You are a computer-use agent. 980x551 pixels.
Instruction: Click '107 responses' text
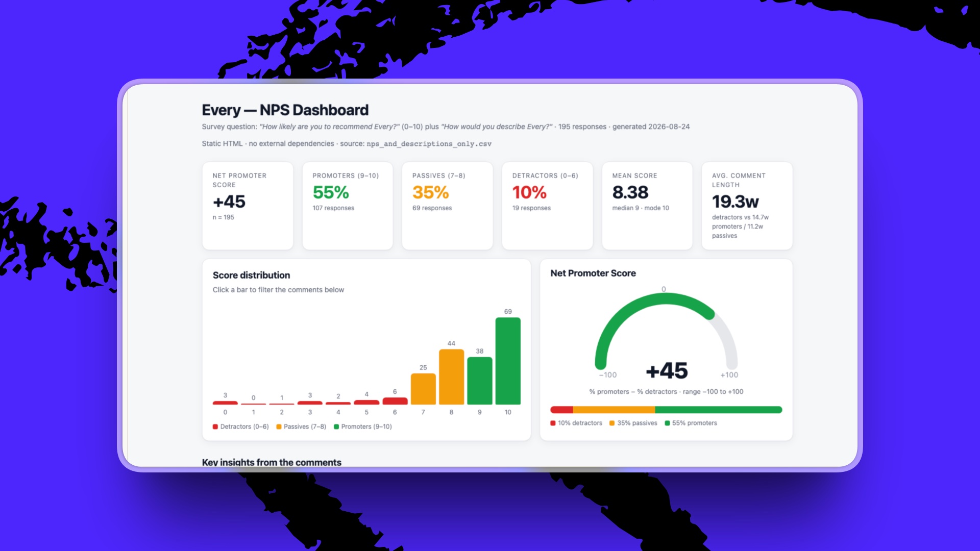(333, 208)
